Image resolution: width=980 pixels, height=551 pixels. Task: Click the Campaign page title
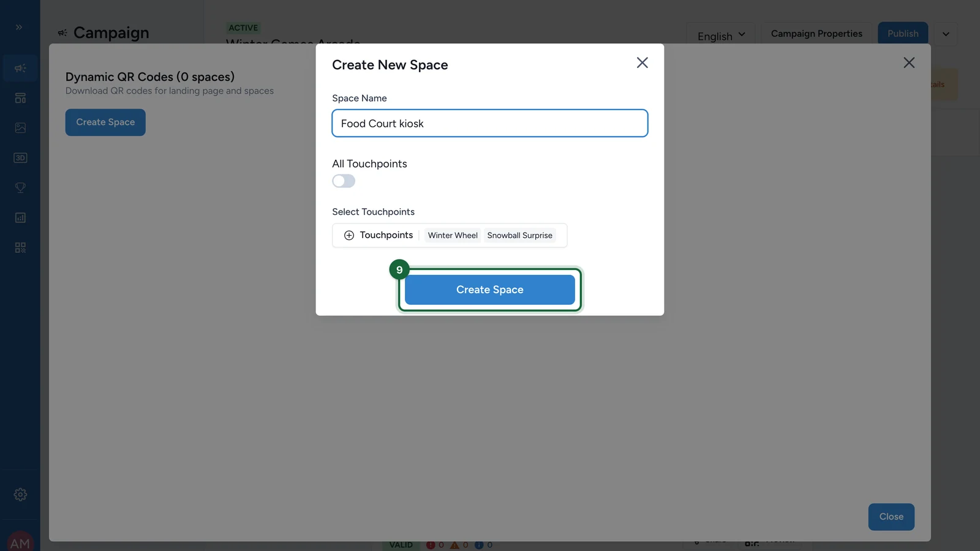[111, 33]
